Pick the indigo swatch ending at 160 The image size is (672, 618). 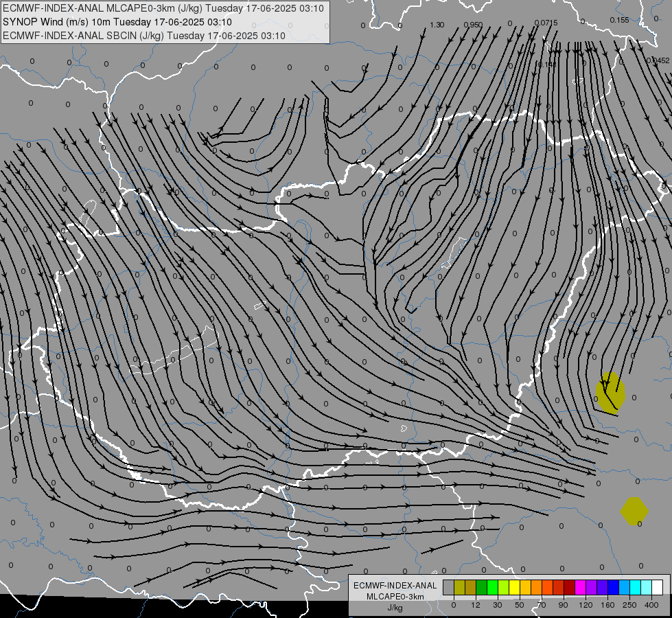[603, 587]
